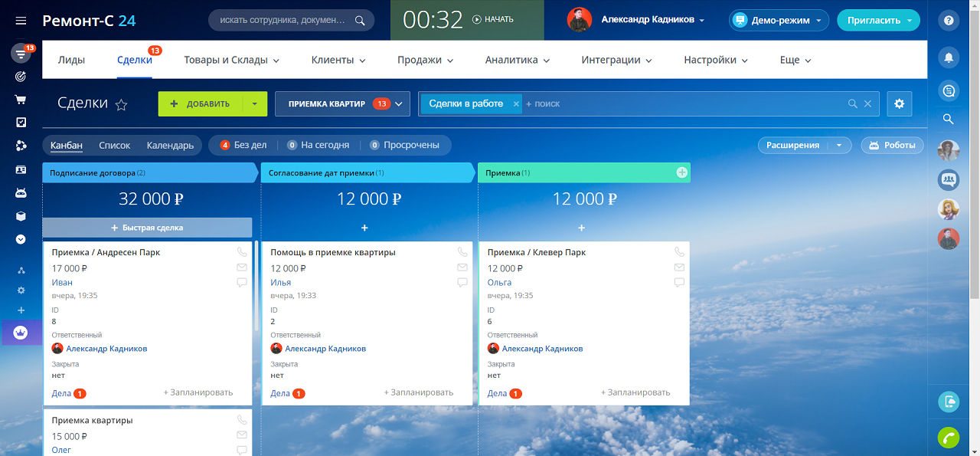Click the phone icon on Андерсен Парк card

point(242,251)
